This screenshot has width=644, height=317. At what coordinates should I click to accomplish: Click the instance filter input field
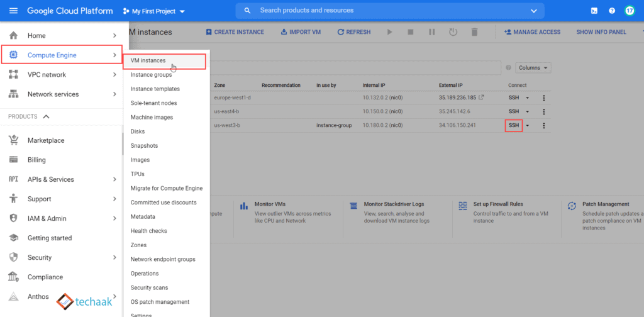pos(355,68)
